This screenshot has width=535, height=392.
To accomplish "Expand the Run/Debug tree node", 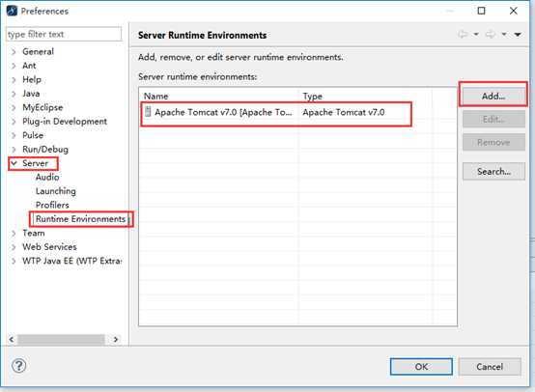I will [x=14, y=150].
